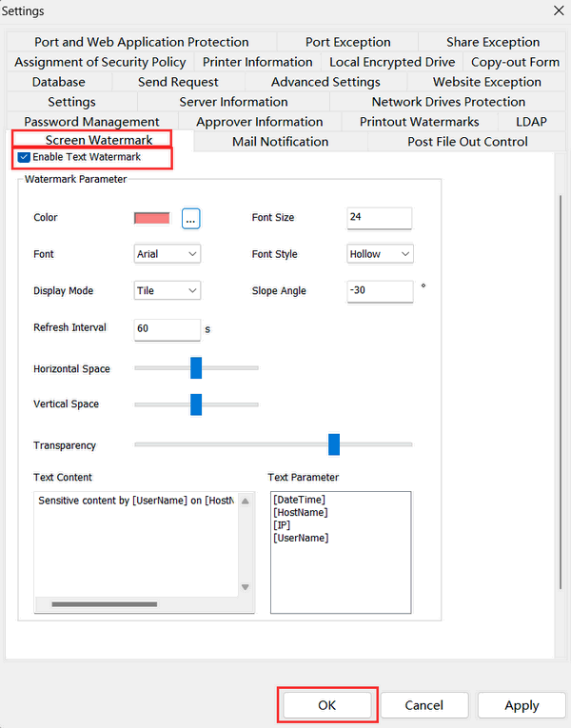
Task: Expand the Font Style dropdown
Action: pos(380,254)
